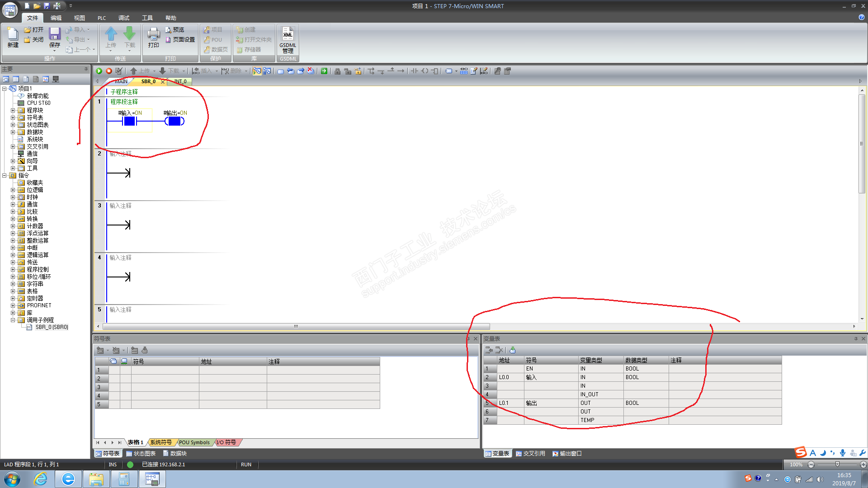868x488 pixels.
Task: Click the red STOP button in editor toolbar
Action: 109,71
